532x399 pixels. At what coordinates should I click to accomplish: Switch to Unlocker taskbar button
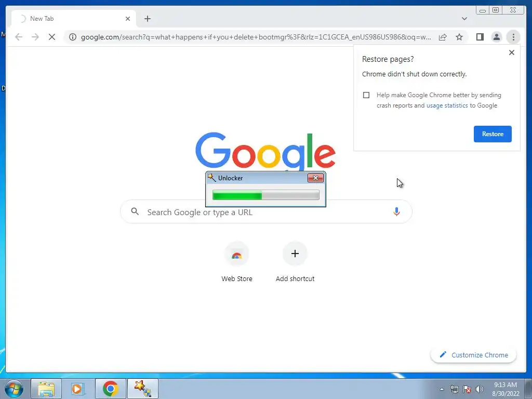tap(142, 389)
